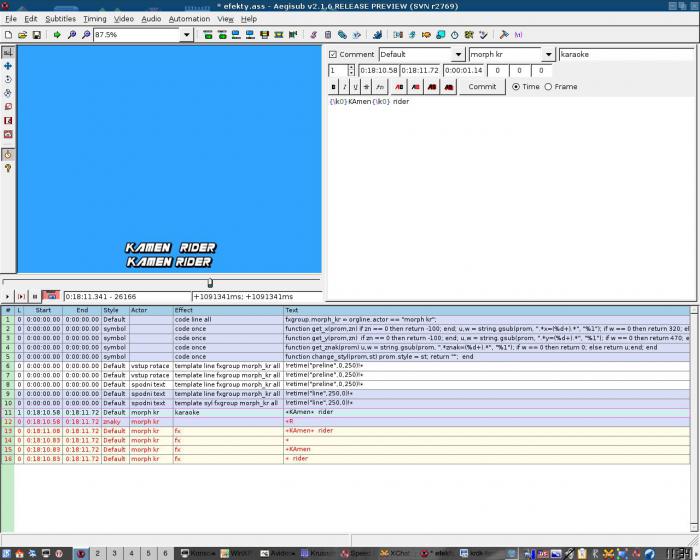
Task: Switch to workspace 3 in taskbar
Action: tap(114, 553)
